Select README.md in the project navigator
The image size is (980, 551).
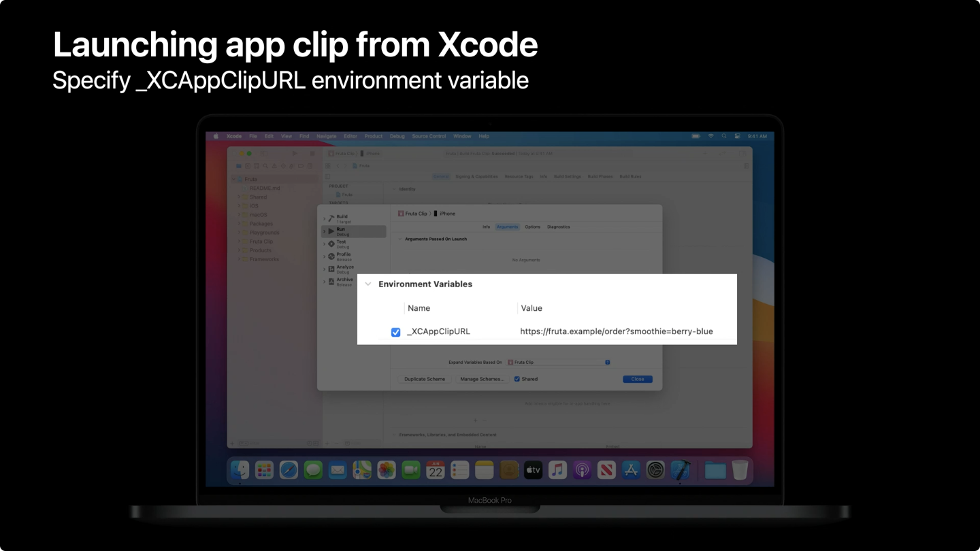click(265, 188)
